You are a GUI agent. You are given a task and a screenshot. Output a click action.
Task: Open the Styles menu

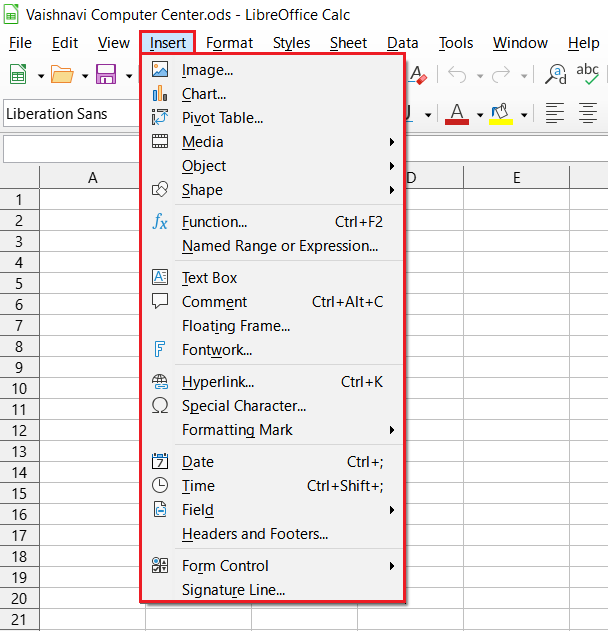coord(291,43)
